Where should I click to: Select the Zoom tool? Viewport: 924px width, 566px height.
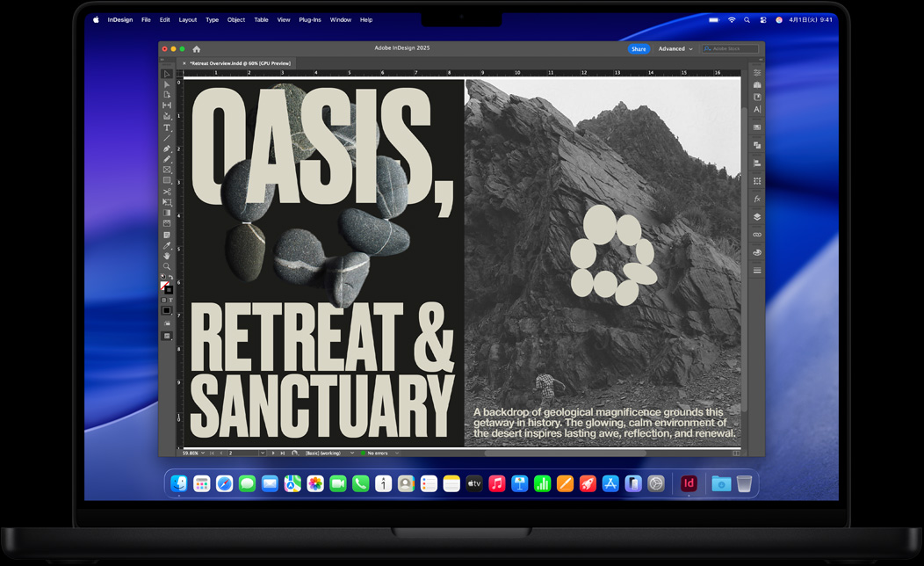[166, 267]
